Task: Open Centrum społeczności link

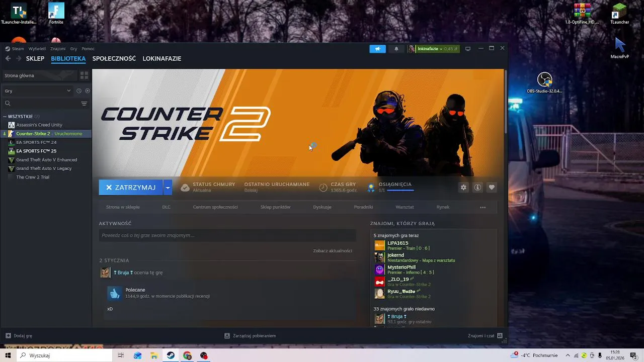Action: tap(215, 207)
